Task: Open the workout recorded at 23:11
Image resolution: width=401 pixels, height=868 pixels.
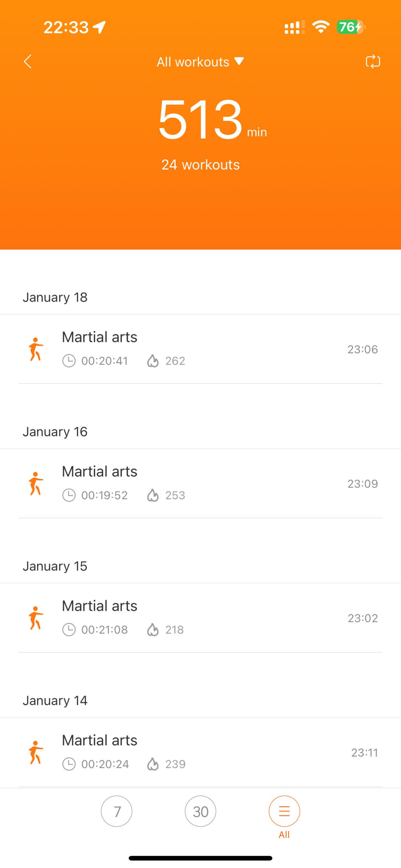Action: 200,752
